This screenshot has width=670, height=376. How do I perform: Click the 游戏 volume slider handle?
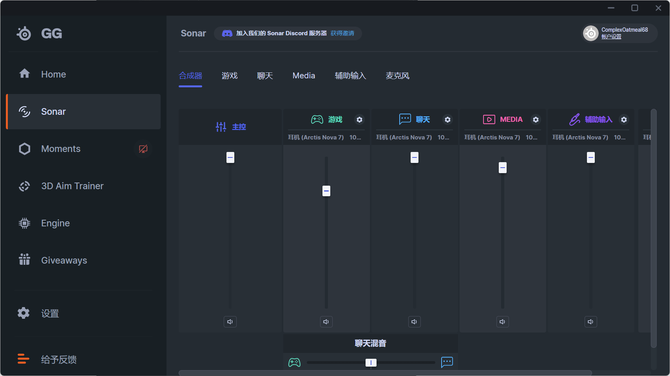tap(326, 191)
